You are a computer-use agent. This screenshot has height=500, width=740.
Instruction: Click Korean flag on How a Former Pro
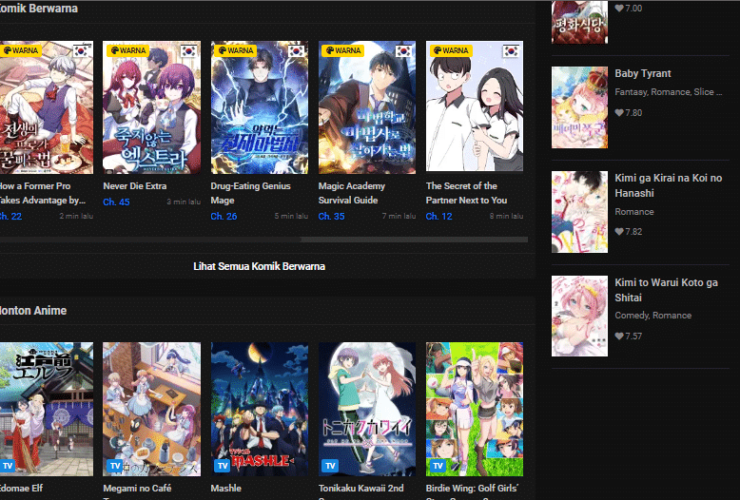(81, 51)
